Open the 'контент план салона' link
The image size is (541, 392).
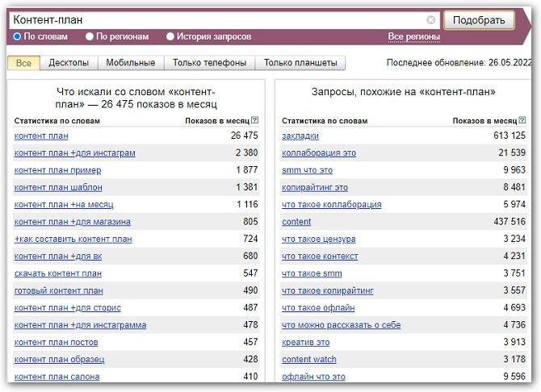[57, 377]
